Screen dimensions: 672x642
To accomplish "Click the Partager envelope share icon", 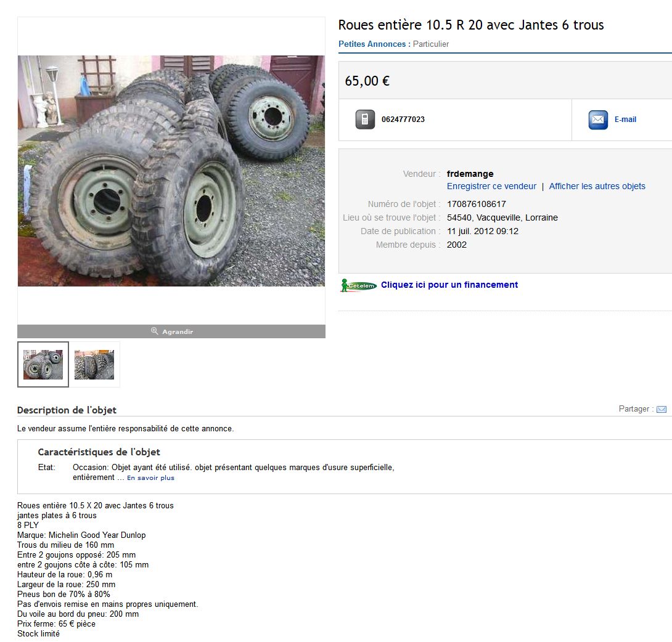I will 662,409.
